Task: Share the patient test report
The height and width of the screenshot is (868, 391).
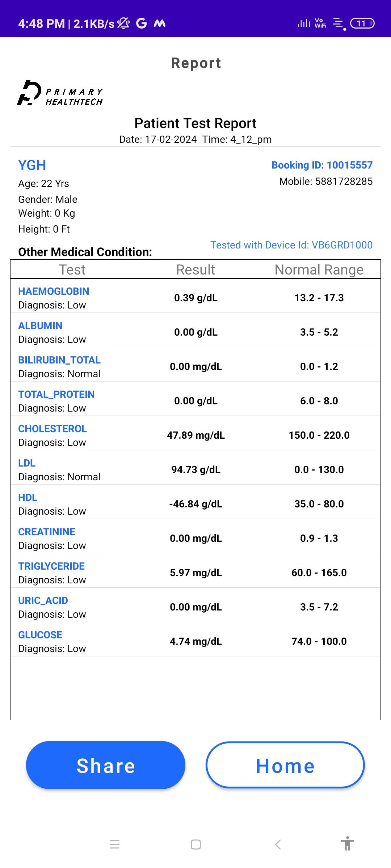Action: pyautogui.click(x=106, y=765)
